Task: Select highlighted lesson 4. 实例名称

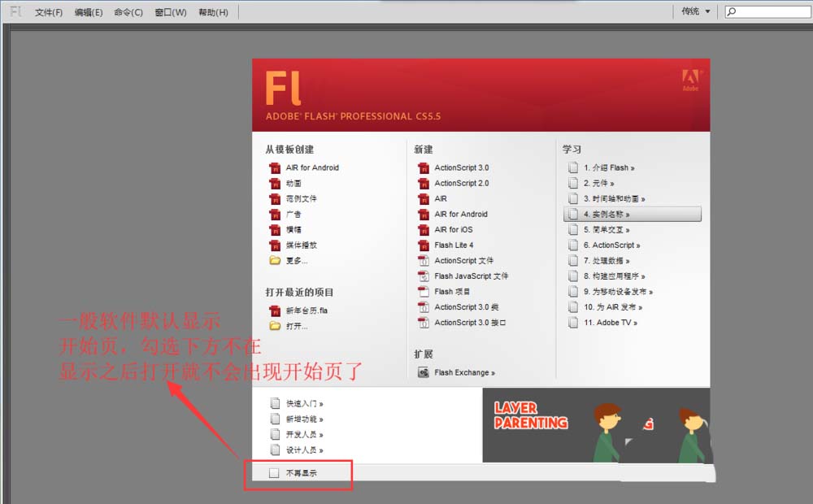Action: point(632,214)
